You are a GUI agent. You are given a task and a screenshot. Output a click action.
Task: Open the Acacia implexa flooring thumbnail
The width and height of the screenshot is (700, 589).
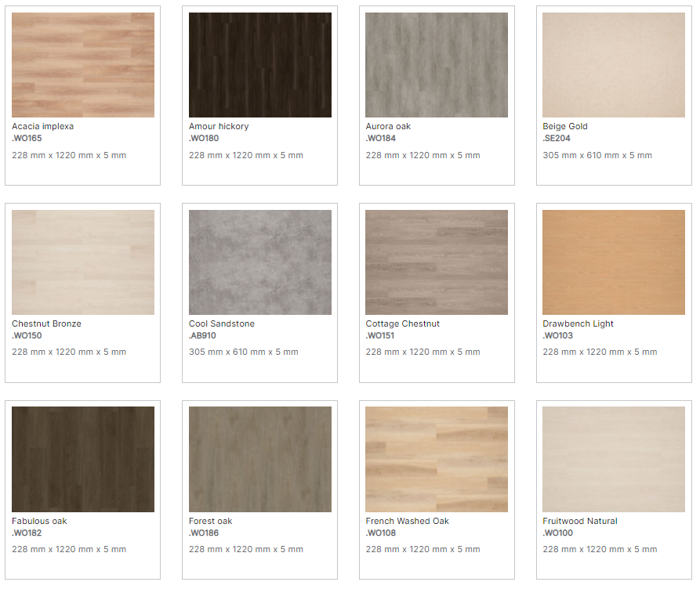coord(83,65)
